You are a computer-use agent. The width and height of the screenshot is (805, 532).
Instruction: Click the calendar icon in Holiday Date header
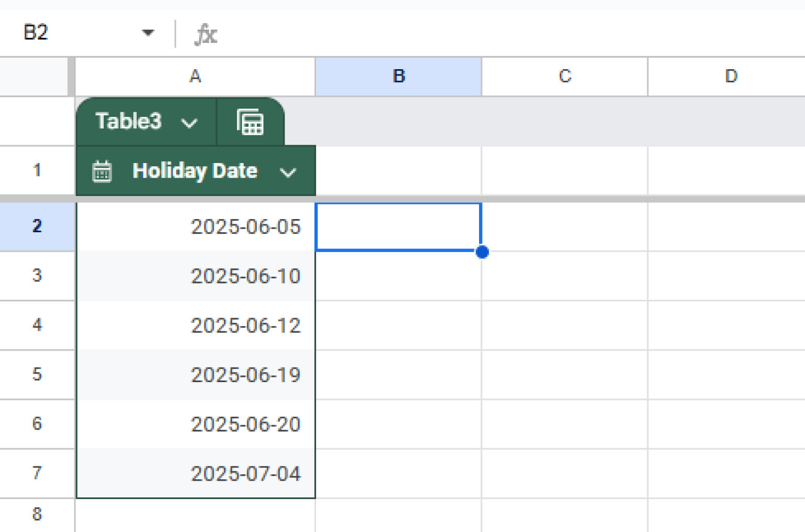(102, 171)
